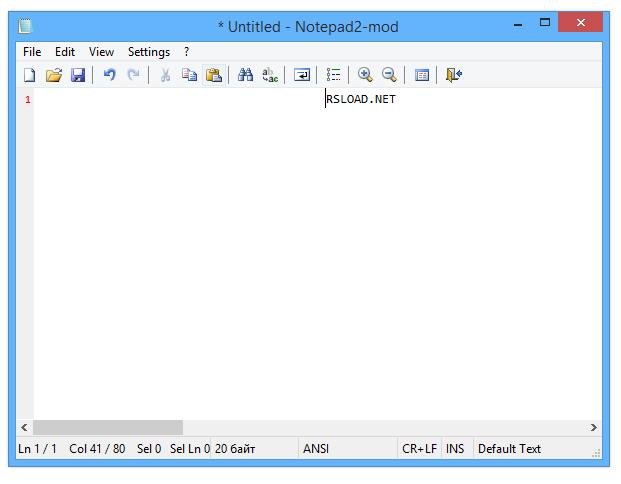This screenshot has height=484, width=621.
Task: Zoom in with the magnifier plus icon
Action: (365, 75)
